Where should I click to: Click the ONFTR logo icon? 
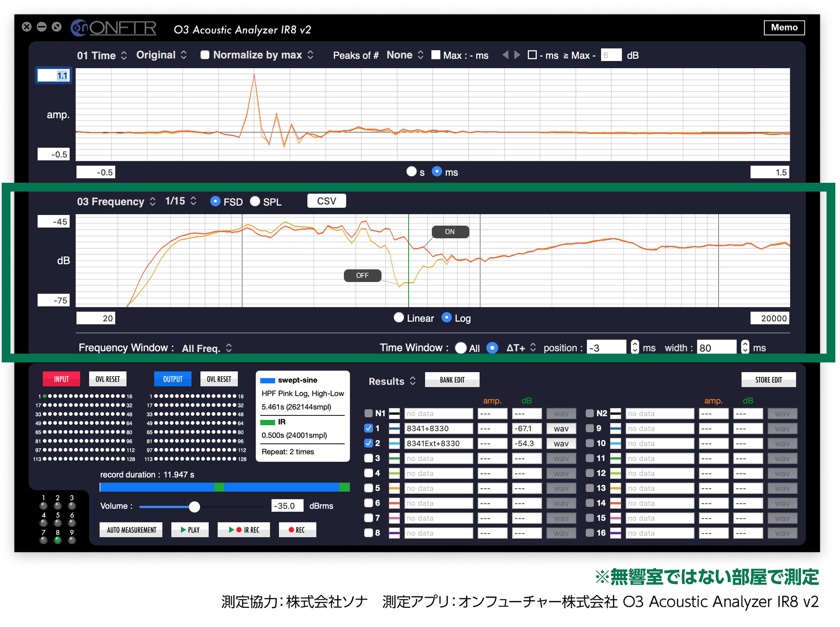click(80, 28)
